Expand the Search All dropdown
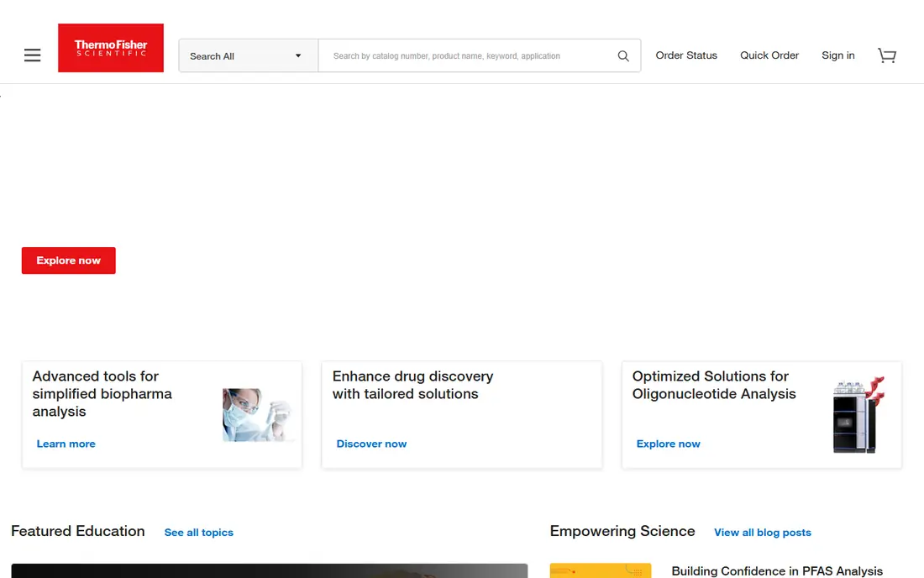The image size is (924, 578). 248,56
